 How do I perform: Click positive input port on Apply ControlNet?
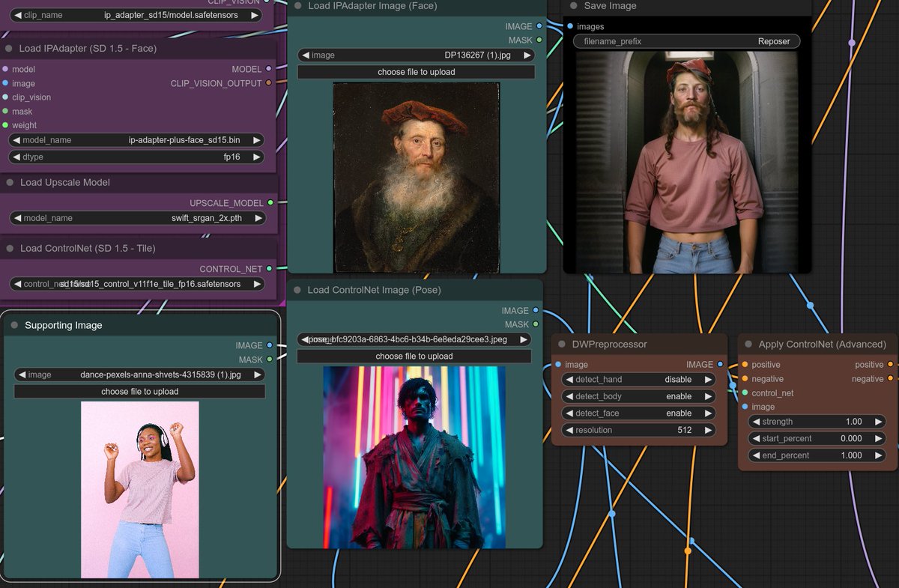[x=745, y=365]
